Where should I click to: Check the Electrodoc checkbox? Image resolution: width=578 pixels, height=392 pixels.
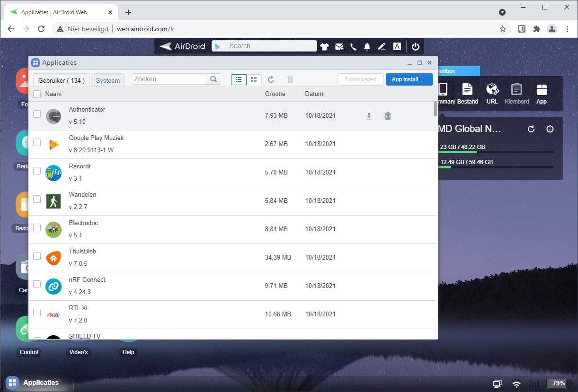coord(37,227)
